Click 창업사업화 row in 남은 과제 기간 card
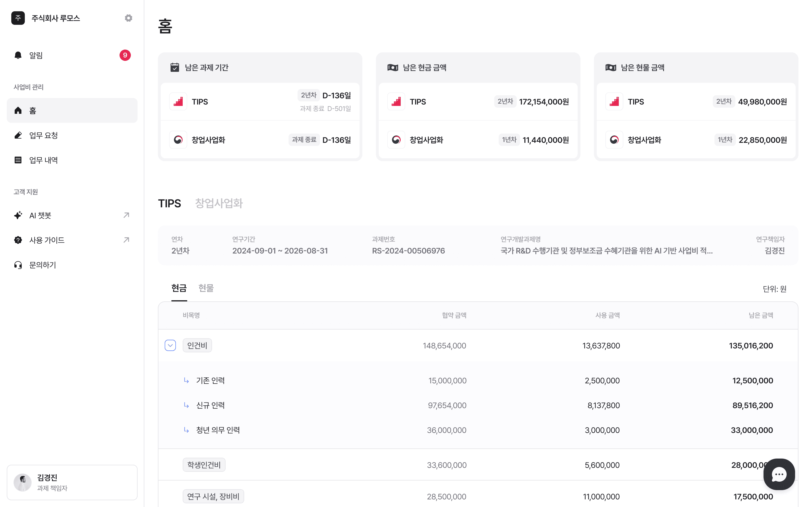Viewport: 812px width, 507px height. coord(260,140)
